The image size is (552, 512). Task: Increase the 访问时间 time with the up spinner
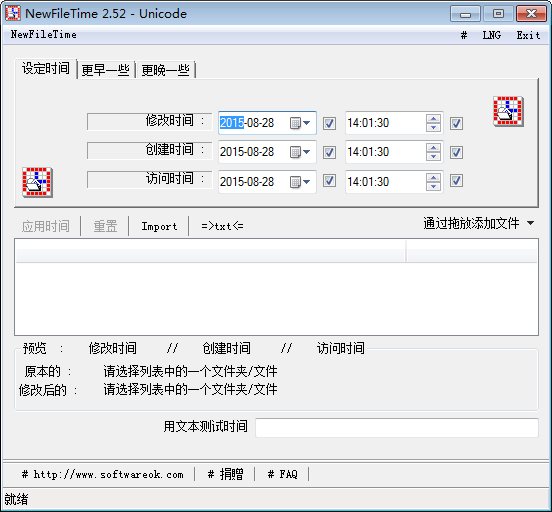tap(433, 177)
